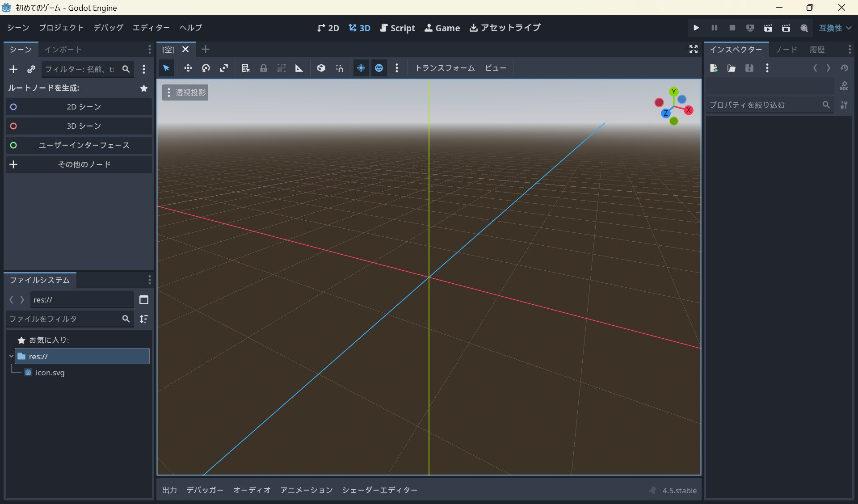The width and height of the screenshot is (858, 504).
Task: Toggle Use Local Space cube icon
Action: click(x=321, y=68)
